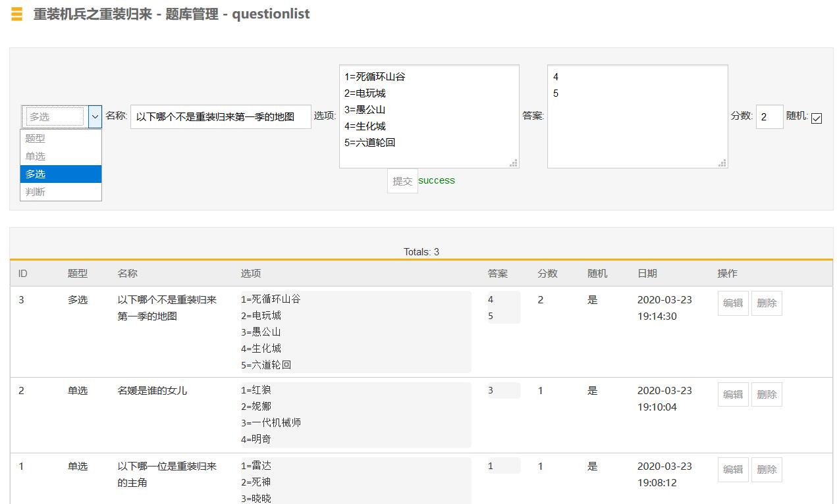
Task: Click the date 2020-03-23 19:08:12
Action: pyautogui.click(x=664, y=474)
